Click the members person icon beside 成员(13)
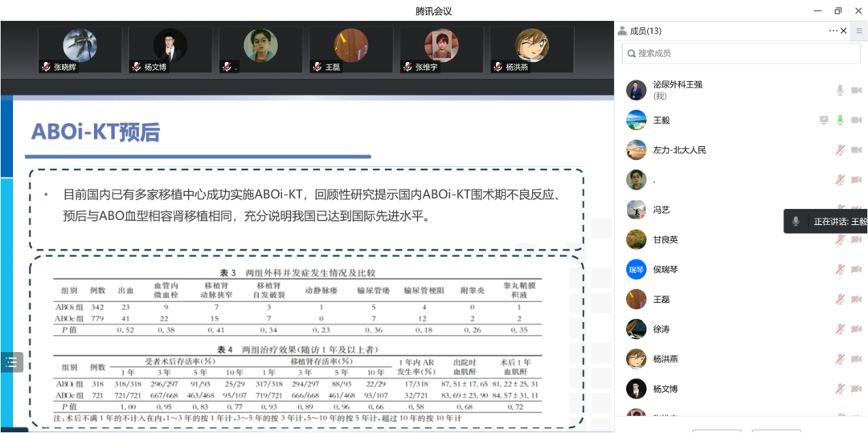 622,31
